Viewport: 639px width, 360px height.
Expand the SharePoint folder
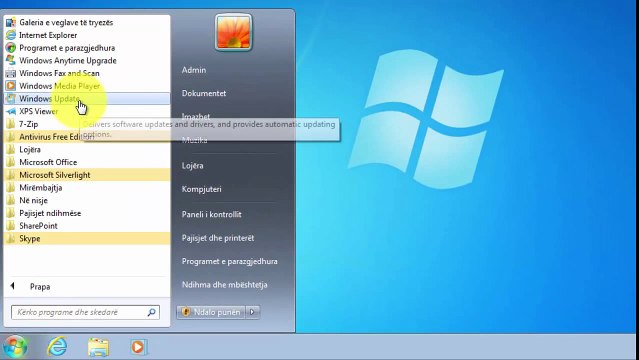coord(87,226)
